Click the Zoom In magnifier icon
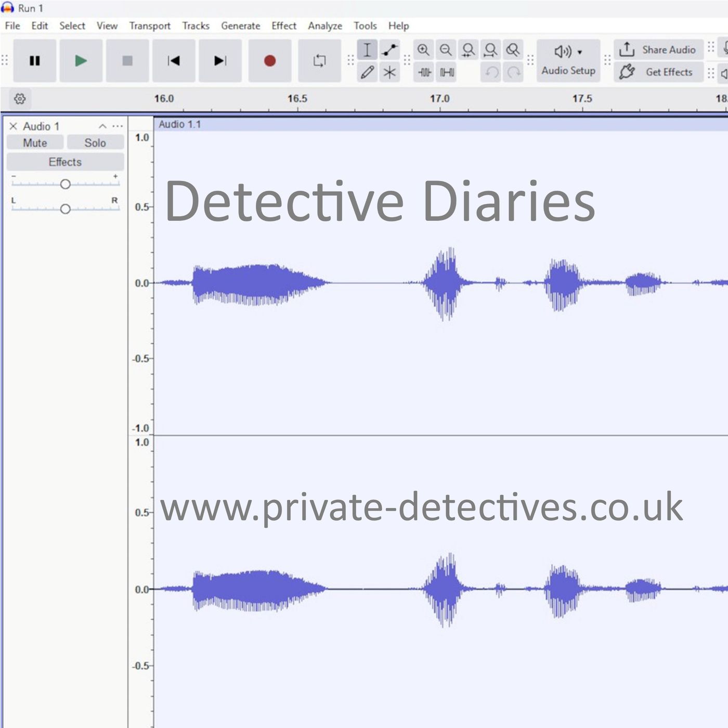 click(424, 50)
